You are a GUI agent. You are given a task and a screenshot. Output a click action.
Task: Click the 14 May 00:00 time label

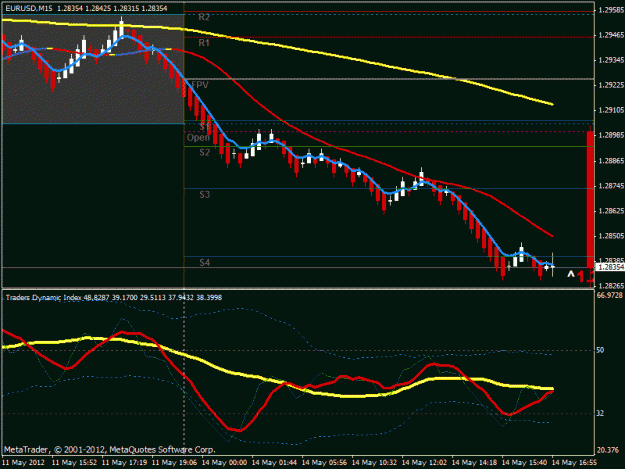tap(224, 463)
